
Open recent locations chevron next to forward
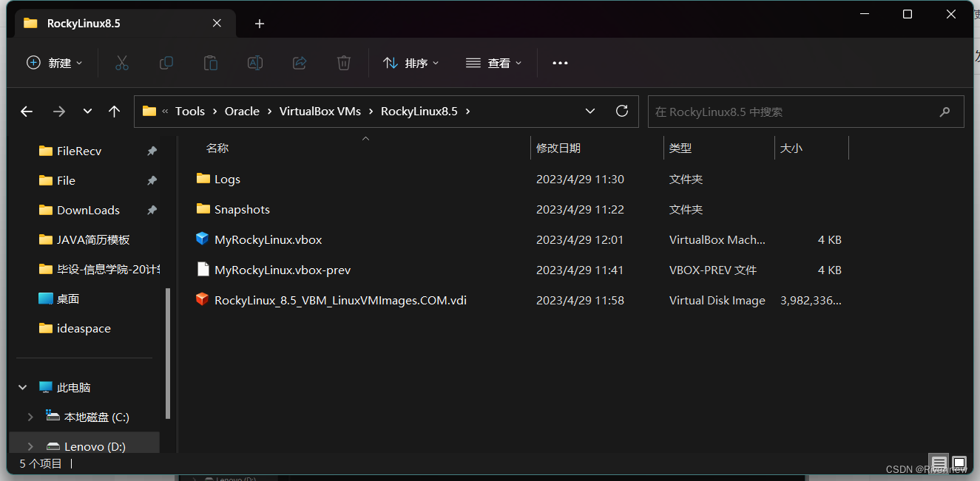[87, 112]
